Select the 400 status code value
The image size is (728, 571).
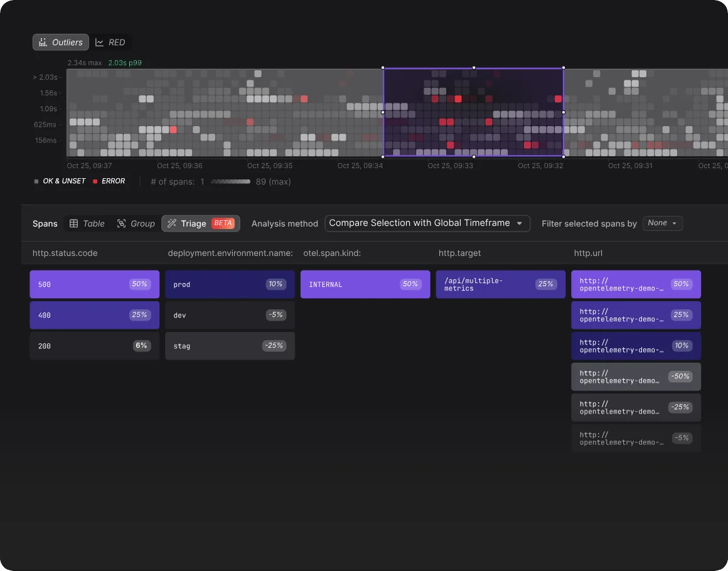pyautogui.click(x=94, y=315)
